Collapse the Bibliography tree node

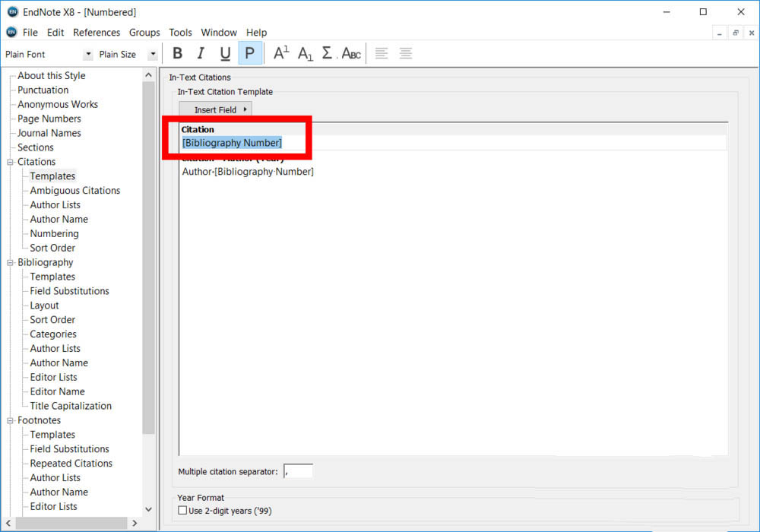click(x=10, y=263)
